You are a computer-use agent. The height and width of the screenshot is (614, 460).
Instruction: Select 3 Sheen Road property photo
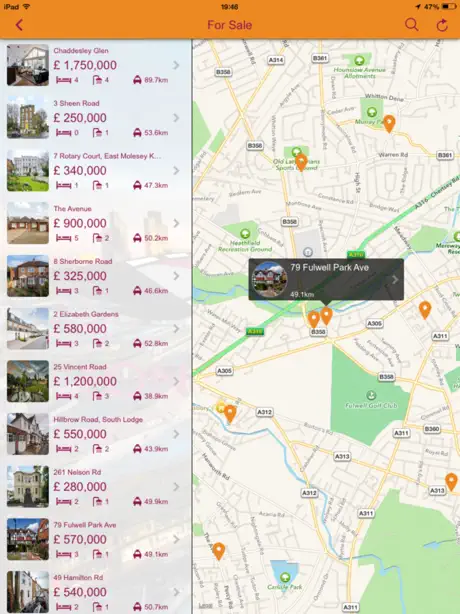point(28,117)
